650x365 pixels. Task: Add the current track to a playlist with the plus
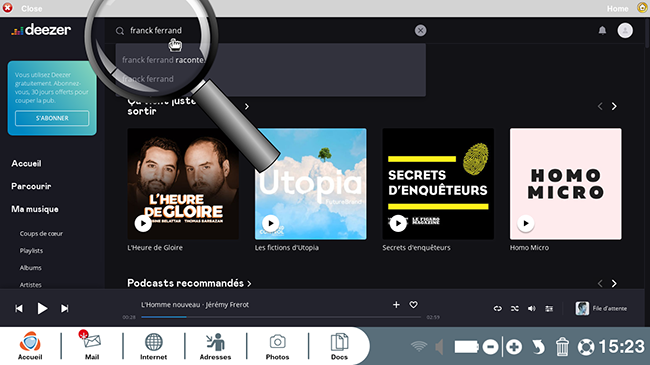click(x=396, y=305)
